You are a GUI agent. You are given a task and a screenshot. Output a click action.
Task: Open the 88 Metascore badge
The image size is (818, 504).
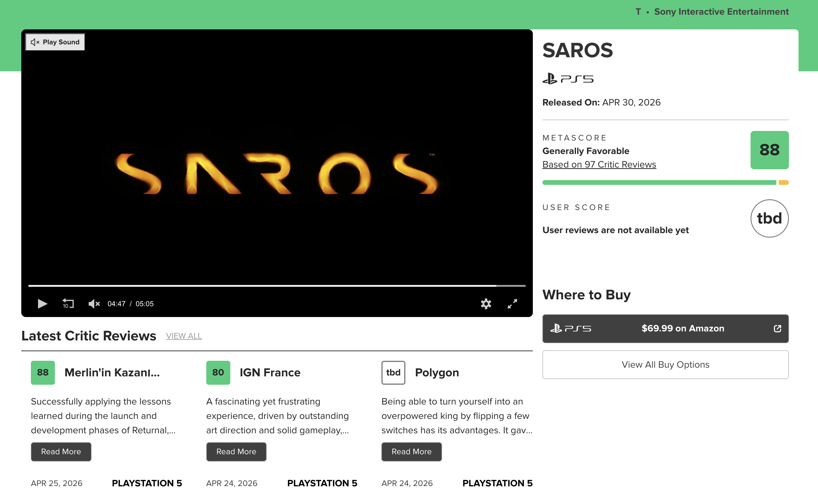[769, 150]
